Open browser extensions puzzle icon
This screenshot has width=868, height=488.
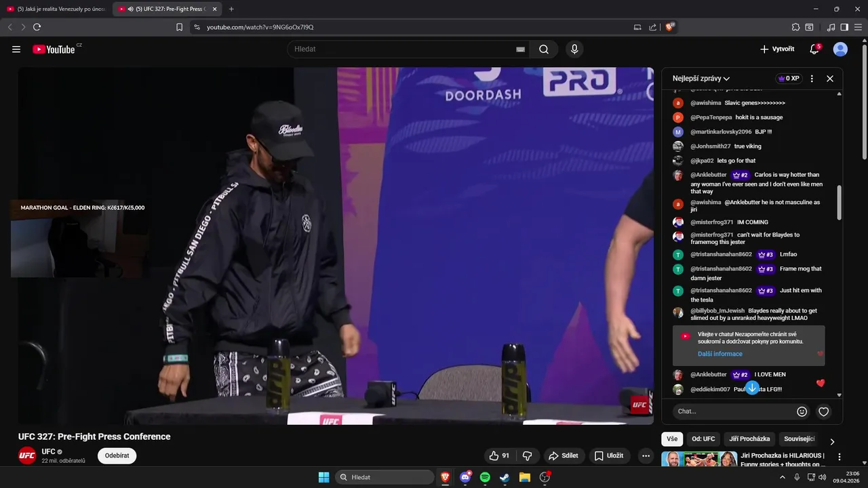[795, 27]
